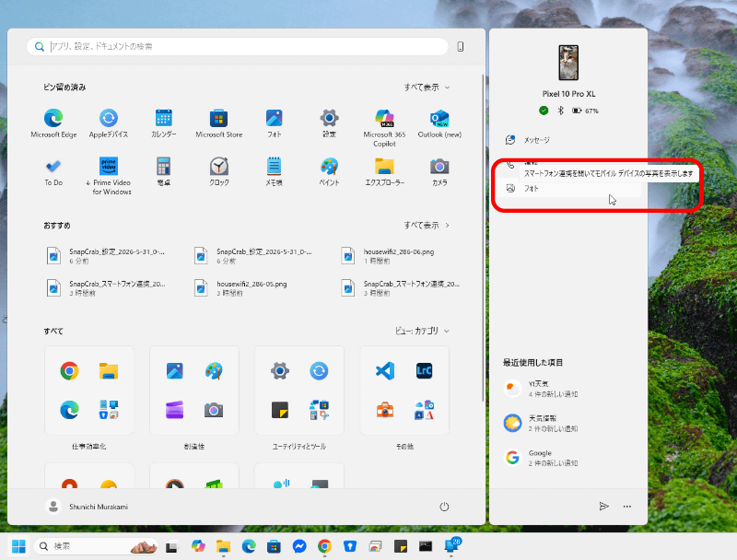737x560 pixels.
Task: Launch the 電卓 calculator app
Action: coord(164,171)
